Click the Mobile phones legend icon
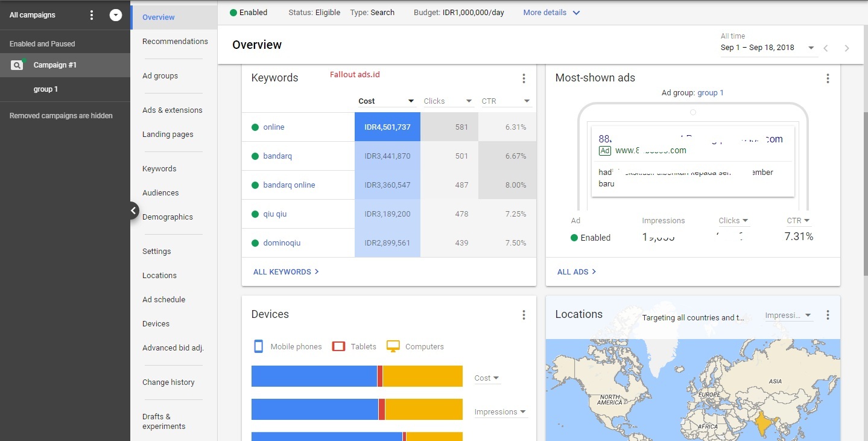Image resolution: width=868 pixels, height=441 pixels. (x=259, y=346)
